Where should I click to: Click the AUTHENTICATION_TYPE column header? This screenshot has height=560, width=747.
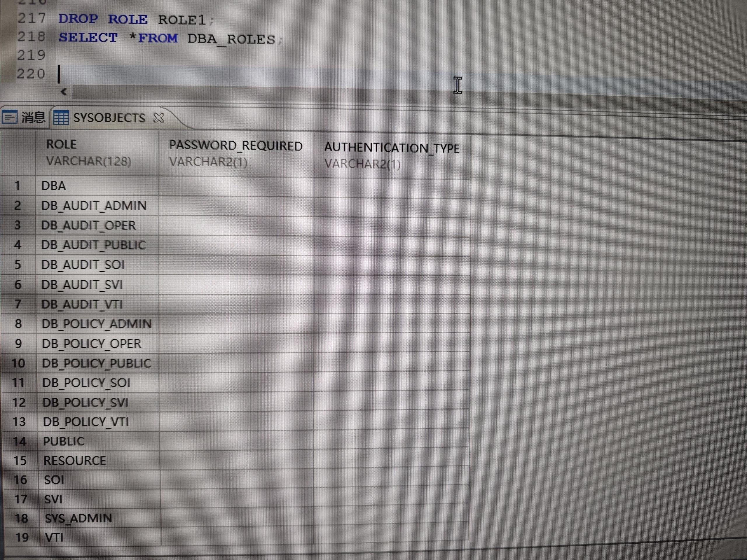coord(392,156)
